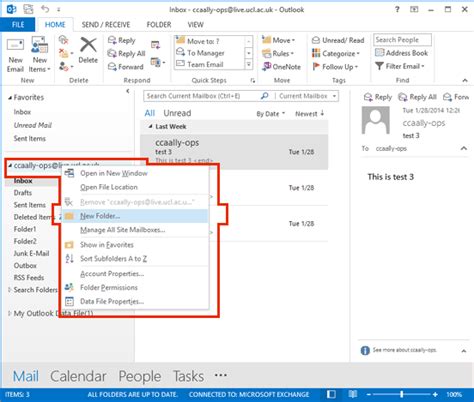Screen dimensions: 474x402
Task: Choose Data File Properties... from context menu
Action: [x=135, y=301]
